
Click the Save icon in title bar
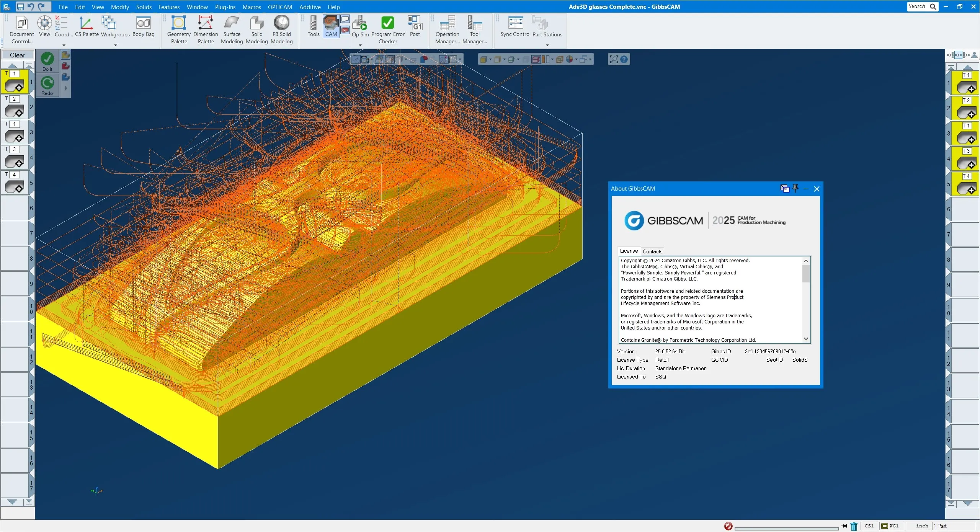20,7
